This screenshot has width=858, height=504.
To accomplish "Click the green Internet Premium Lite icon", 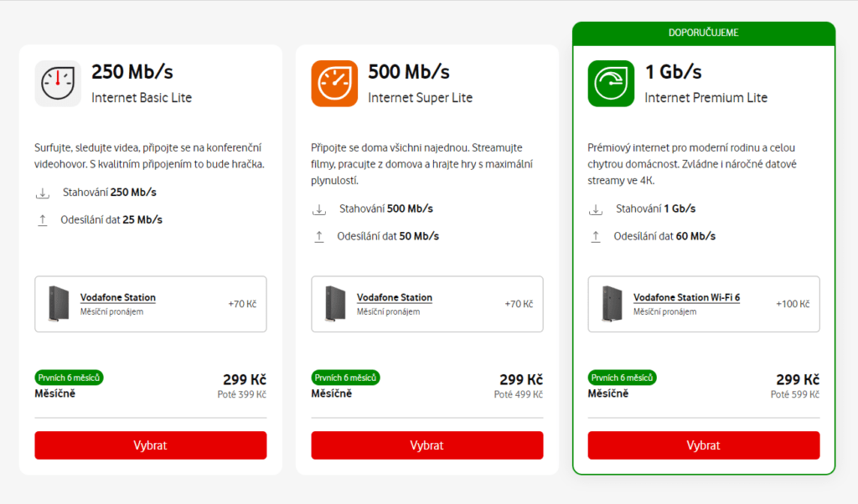I will (611, 83).
